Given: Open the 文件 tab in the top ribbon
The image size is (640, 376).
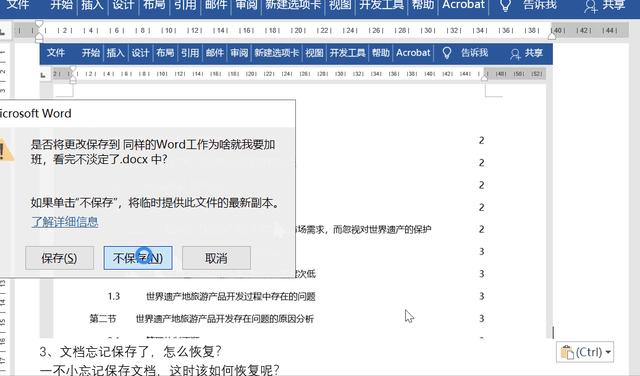Looking at the screenshot, I should click(18, 5).
